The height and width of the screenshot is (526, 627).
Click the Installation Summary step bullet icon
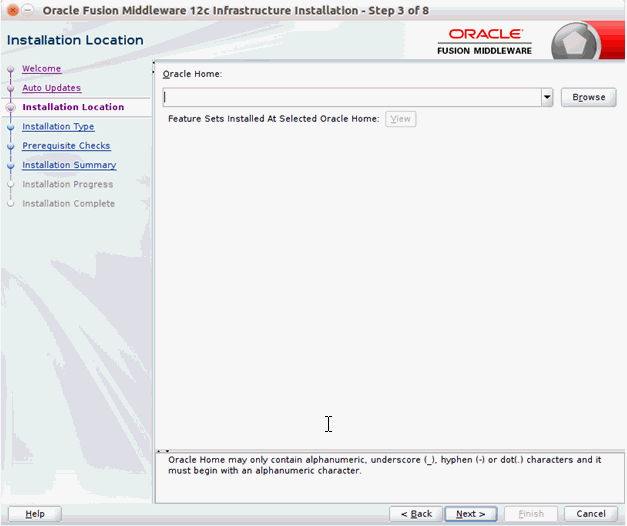[x=11, y=166]
